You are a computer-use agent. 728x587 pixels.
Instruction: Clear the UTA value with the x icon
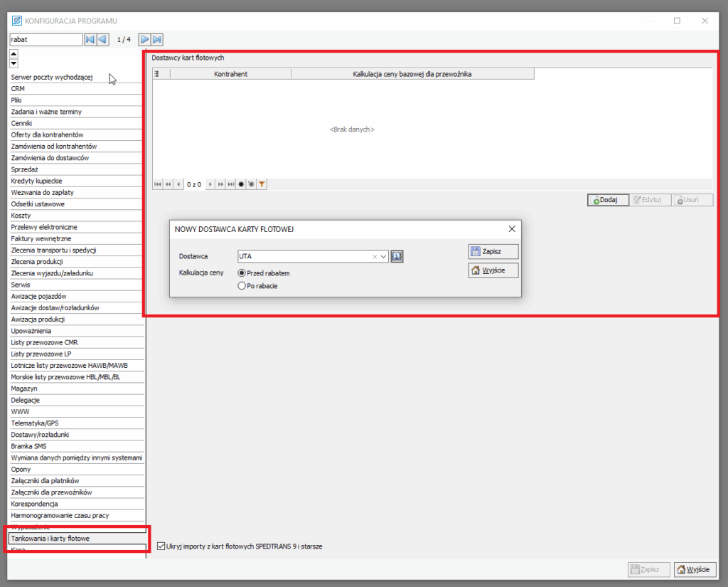[x=375, y=257]
